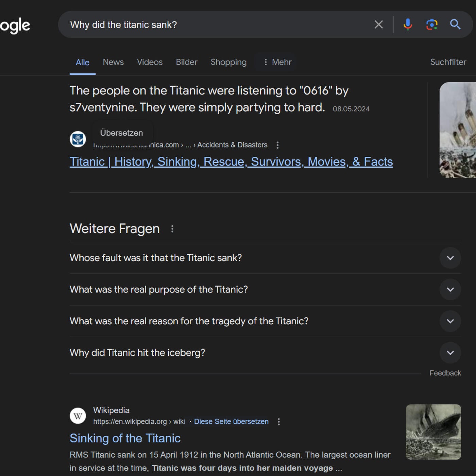
Task: Open Google Lens image search
Action: point(432,24)
